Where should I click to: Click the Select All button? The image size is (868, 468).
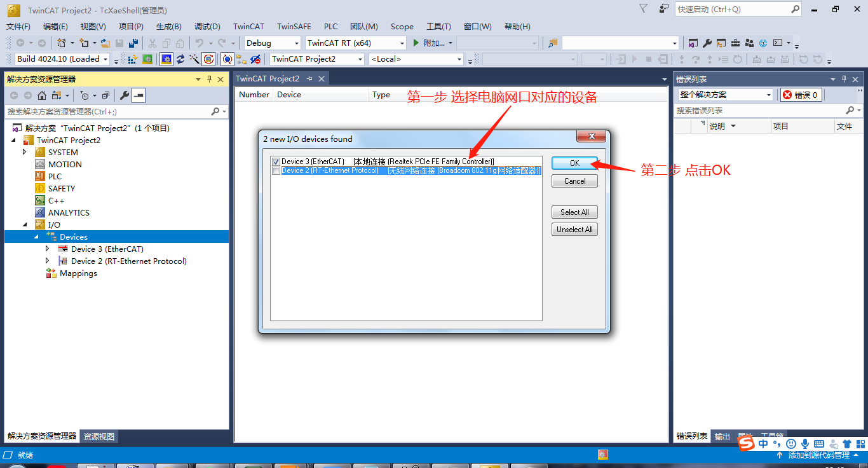[574, 212]
